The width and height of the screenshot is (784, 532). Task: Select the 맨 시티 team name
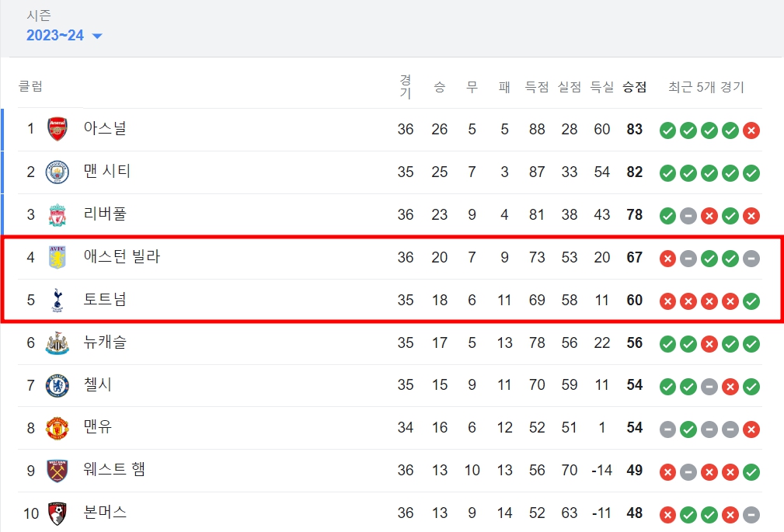[107, 172]
